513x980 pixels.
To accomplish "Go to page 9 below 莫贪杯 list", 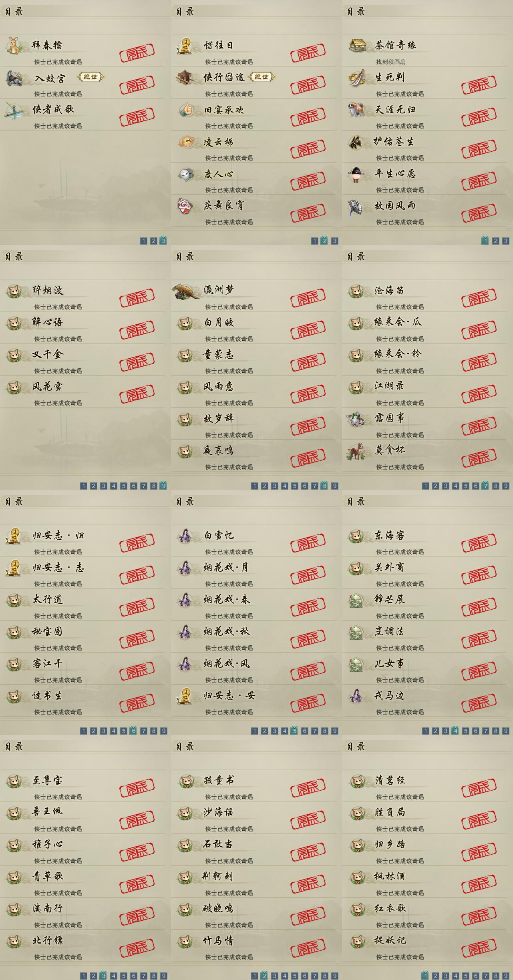I will [x=506, y=486].
